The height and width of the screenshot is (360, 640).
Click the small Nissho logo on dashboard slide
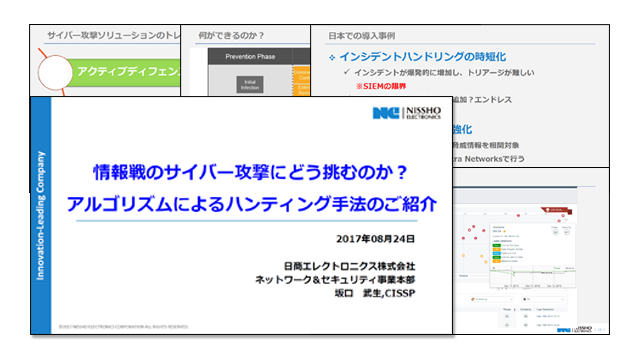point(575,329)
